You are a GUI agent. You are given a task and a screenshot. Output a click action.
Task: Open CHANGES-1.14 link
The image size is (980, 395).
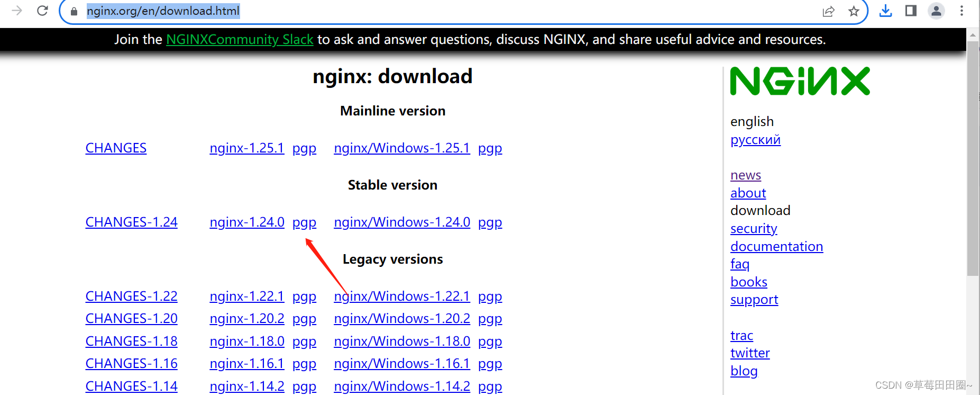(x=132, y=387)
